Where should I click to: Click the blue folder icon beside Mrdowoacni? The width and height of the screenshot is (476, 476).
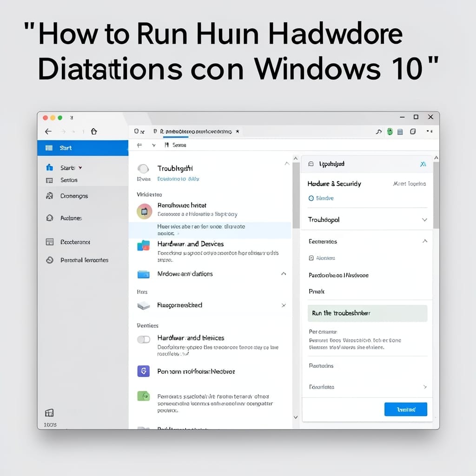[x=143, y=274]
